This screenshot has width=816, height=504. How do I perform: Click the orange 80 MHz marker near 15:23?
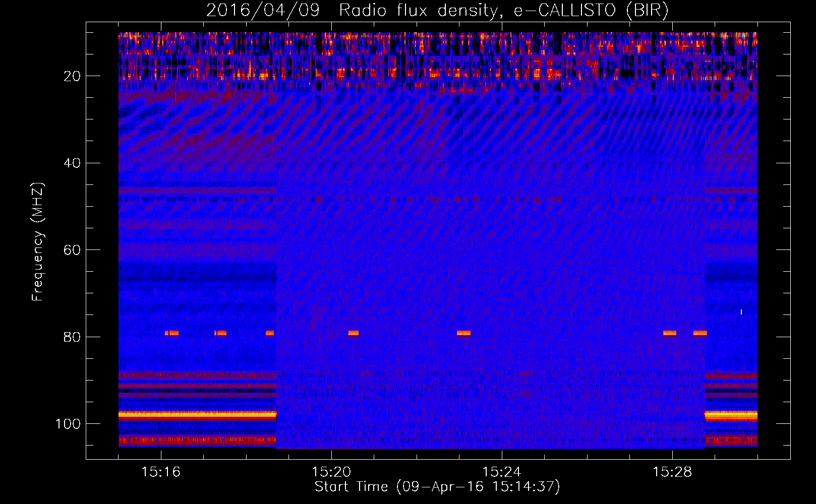pos(463,333)
